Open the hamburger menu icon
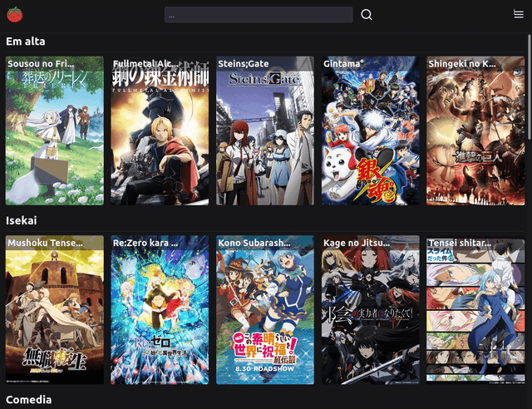Viewport: 532px width, 409px height. pos(519,14)
